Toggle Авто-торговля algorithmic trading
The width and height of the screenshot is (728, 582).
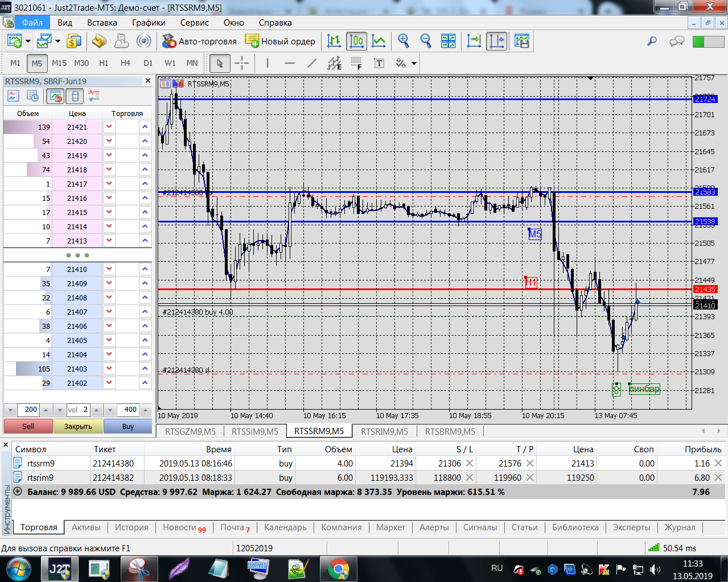[200, 41]
